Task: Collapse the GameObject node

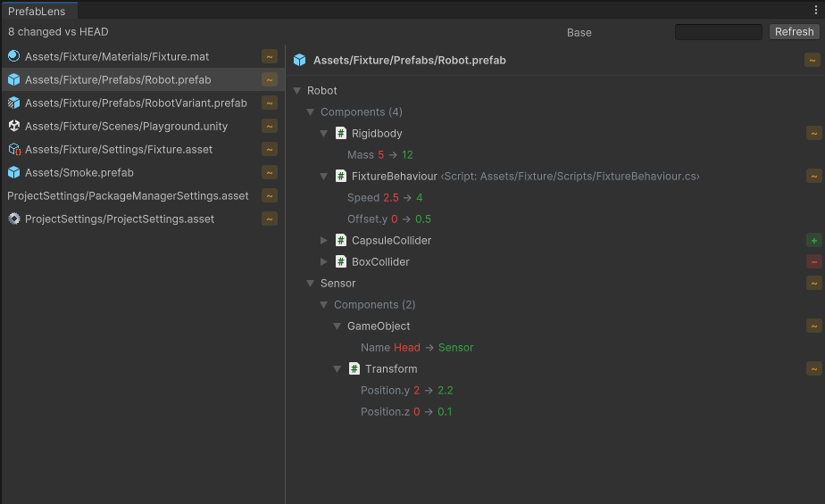Action: pos(337,326)
